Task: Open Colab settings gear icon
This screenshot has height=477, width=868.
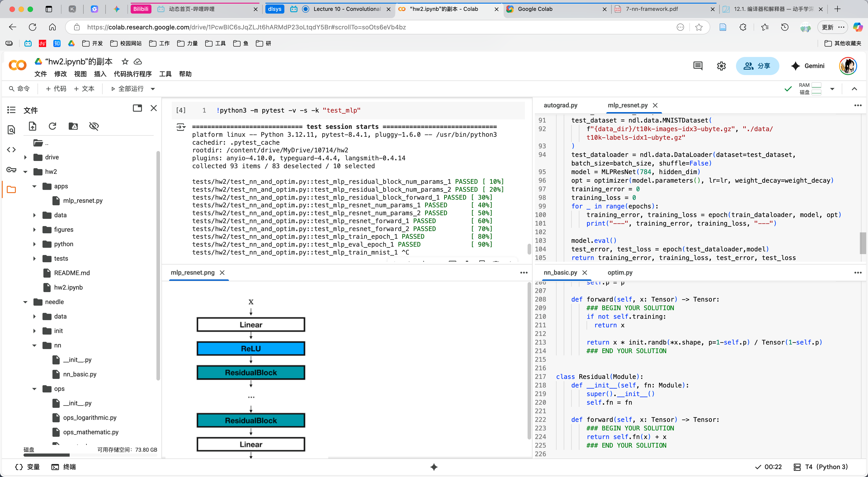Action: coord(721,66)
